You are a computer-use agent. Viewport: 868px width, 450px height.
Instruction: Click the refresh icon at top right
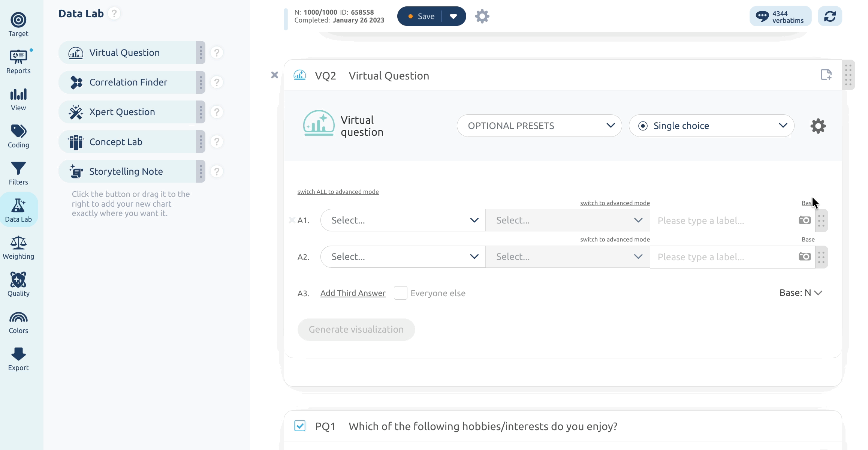click(x=830, y=16)
